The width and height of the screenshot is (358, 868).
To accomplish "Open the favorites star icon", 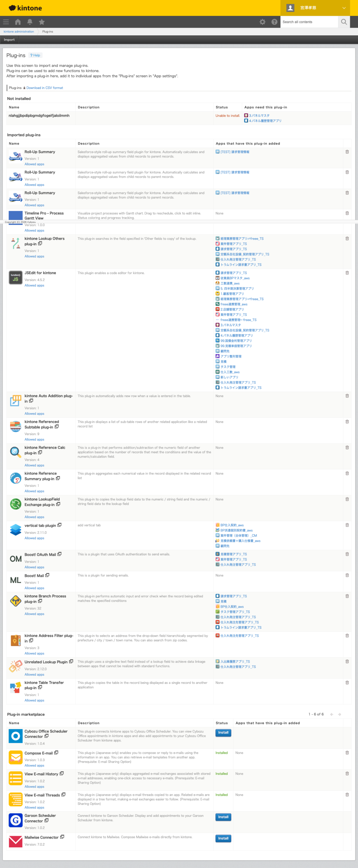I will tap(42, 22).
